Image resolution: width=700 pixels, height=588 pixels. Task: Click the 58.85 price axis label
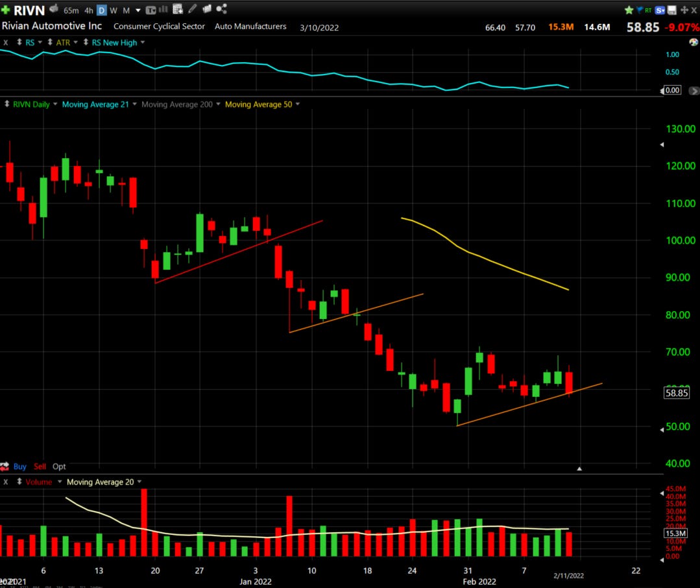(x=677, y=393)
